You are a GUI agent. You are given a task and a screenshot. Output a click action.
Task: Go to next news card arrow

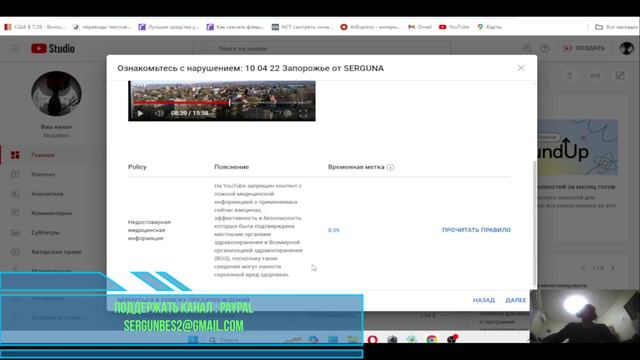pos(613,268)
